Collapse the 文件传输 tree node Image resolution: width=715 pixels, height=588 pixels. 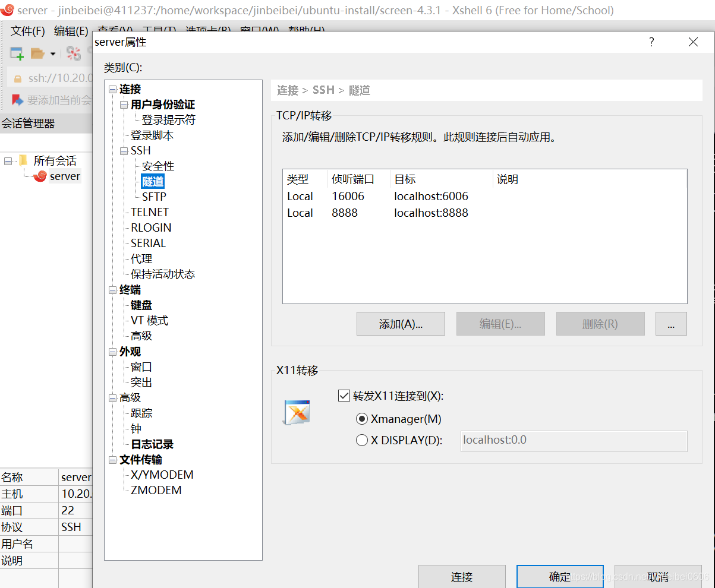(x=113, y=460)
